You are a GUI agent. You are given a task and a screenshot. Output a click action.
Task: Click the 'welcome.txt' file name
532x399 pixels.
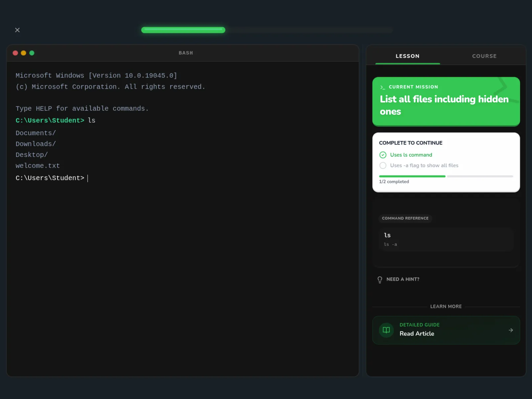pos(38,166)
